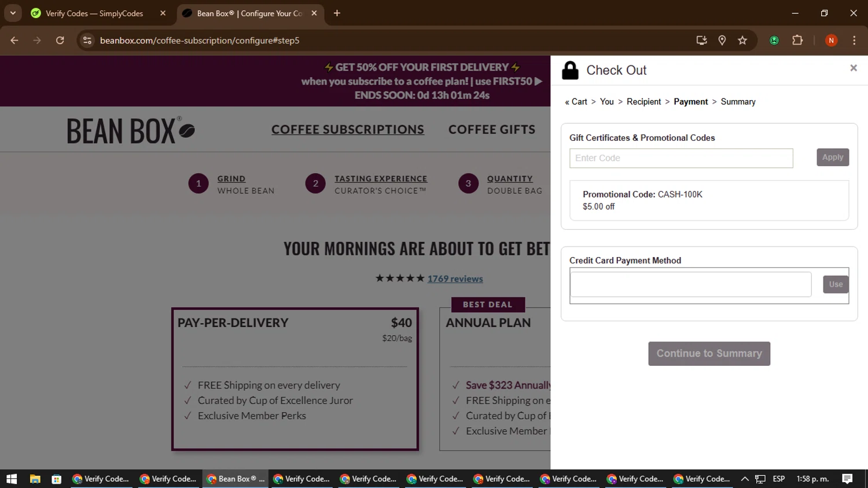Click the Enter Code field

[681, 158]
